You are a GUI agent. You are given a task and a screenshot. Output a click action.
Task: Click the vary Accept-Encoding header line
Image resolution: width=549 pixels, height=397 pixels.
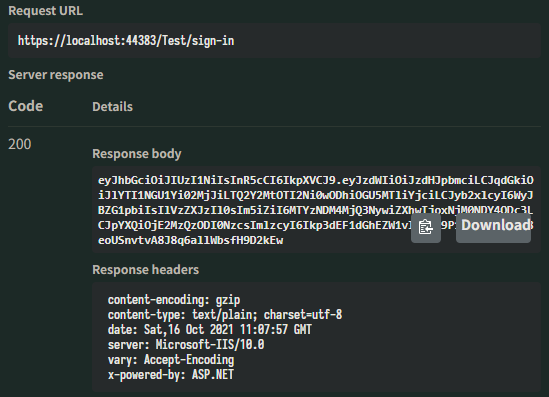tap(171, 360)
